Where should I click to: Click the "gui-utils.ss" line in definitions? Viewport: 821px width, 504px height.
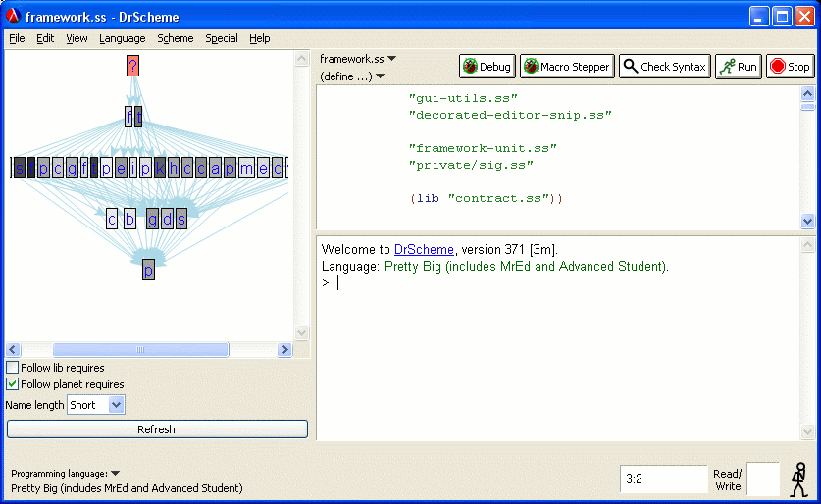tap(463, 98)
